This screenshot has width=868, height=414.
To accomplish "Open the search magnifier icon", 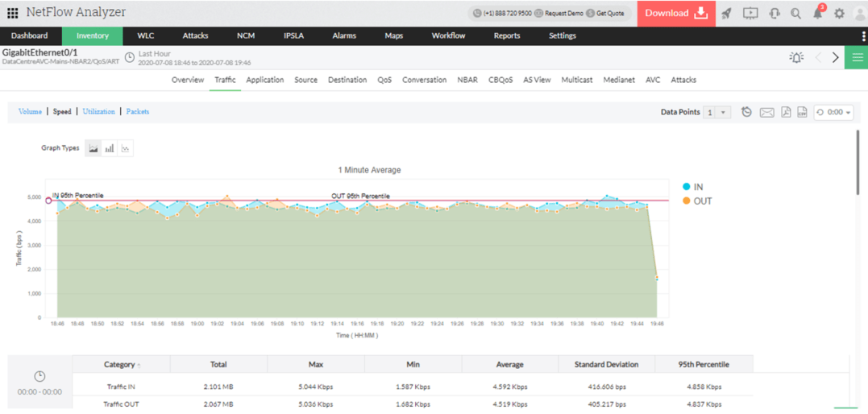I will click(795, 13).
